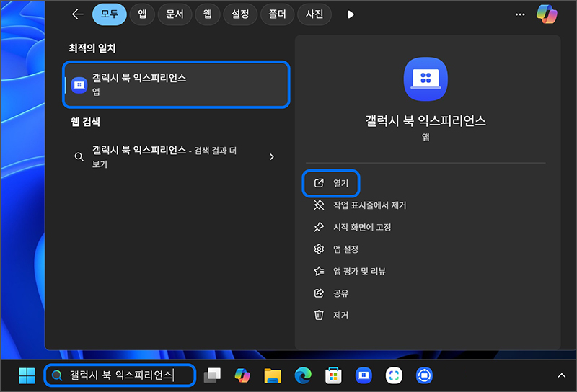Switch to the 사진 filter tab
This screenshot has height=392, width=577.
click(314, 14)
